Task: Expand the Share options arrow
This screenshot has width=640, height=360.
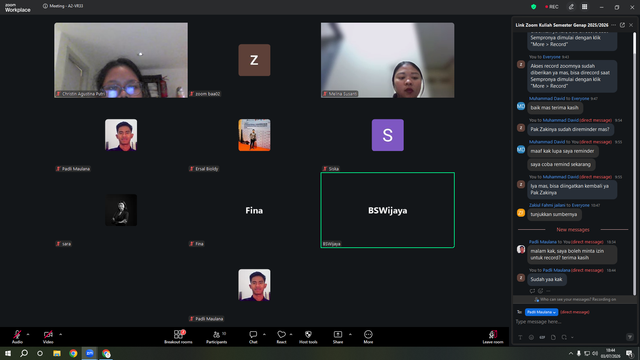Action: click(350, 334)
